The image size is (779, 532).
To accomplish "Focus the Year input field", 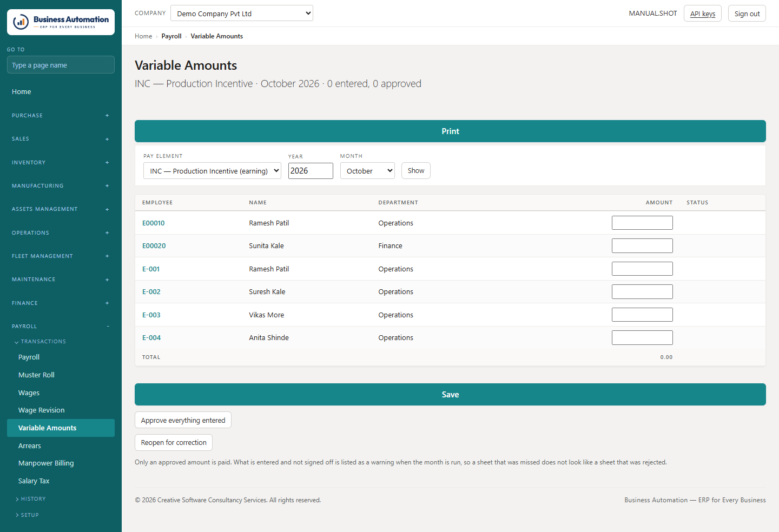I will point(311,171).
